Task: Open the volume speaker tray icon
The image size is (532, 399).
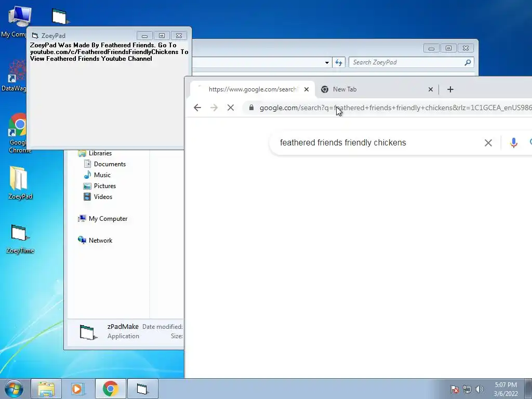Action: [x=480, y=390]
